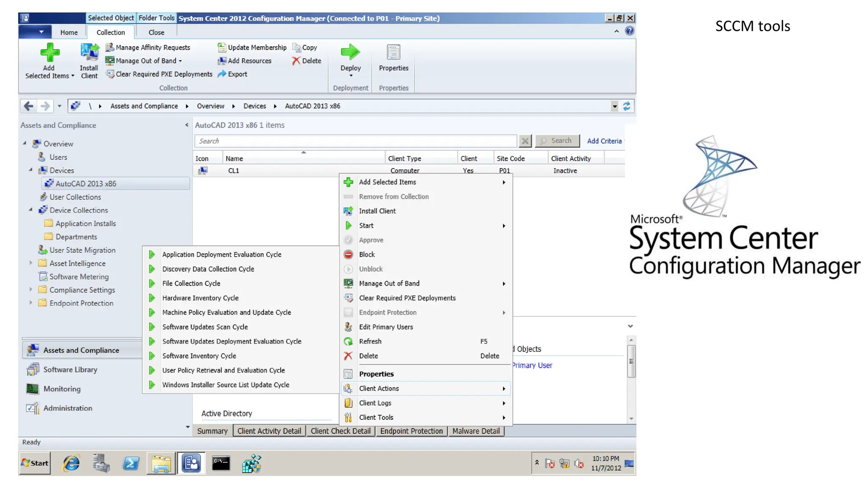Screen dimensions: 868x488
Task: Collapse the Overview tree node
Action: pyautogui.click(x=25, y=143)
